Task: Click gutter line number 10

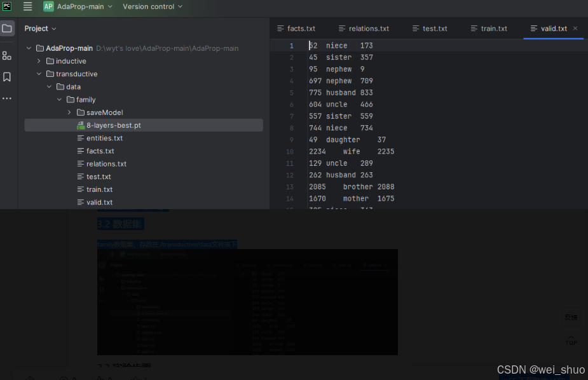Action: click(290, 151)
